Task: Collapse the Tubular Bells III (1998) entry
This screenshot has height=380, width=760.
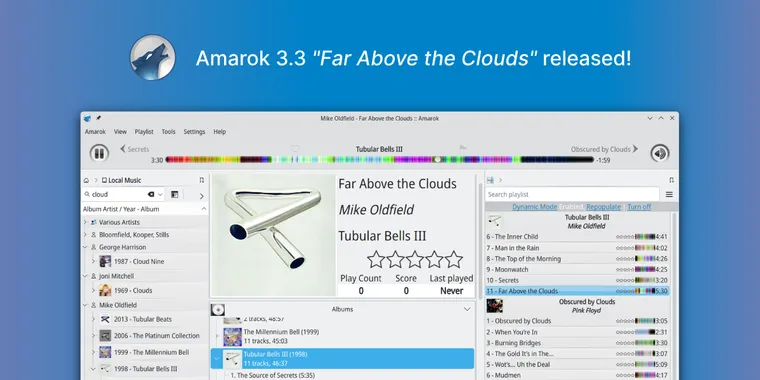Action: 217,359
